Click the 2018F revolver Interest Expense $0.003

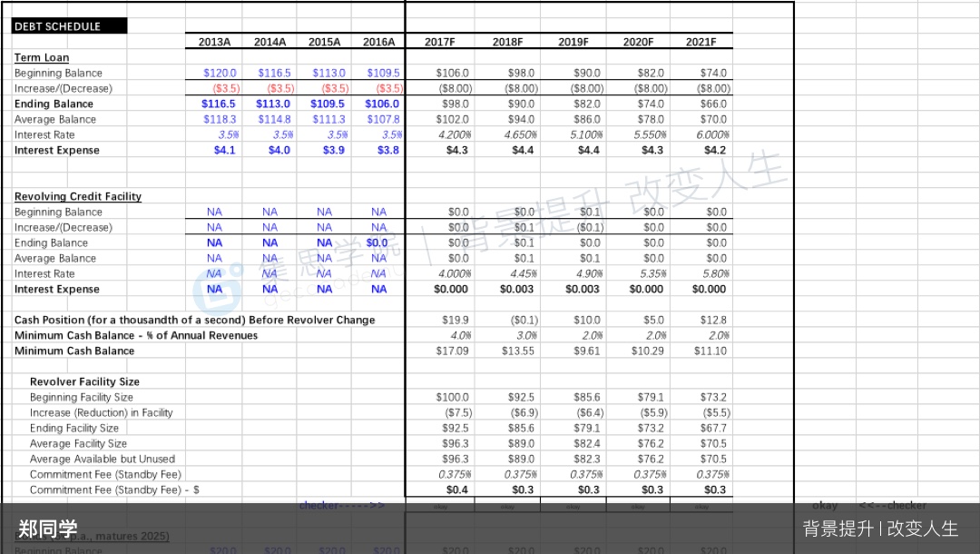point(517,290)
